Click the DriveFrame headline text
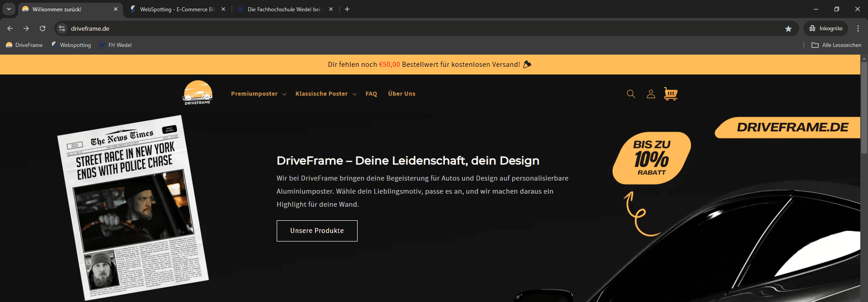The height and width of the screenshot is (302, 868). [408, 161]
